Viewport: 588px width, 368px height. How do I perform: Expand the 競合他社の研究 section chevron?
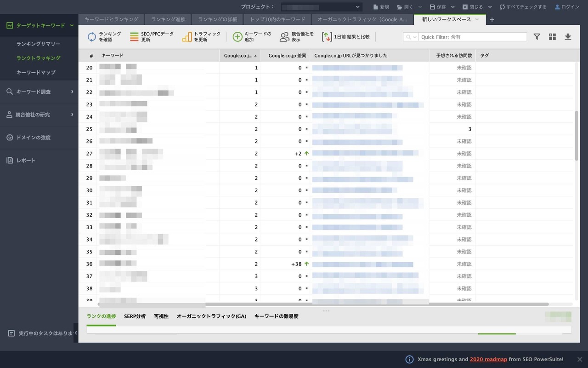coord(72,115)
